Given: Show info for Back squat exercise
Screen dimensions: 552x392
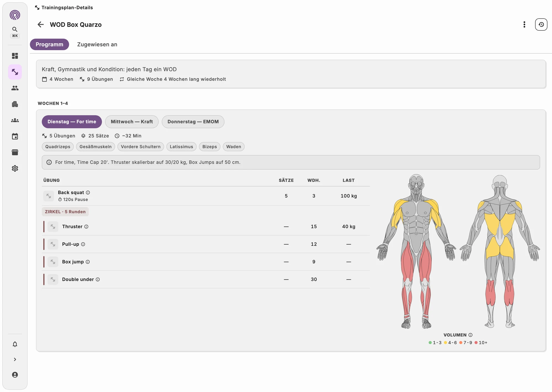Looking at the screenshot, I should pos(88,192).
